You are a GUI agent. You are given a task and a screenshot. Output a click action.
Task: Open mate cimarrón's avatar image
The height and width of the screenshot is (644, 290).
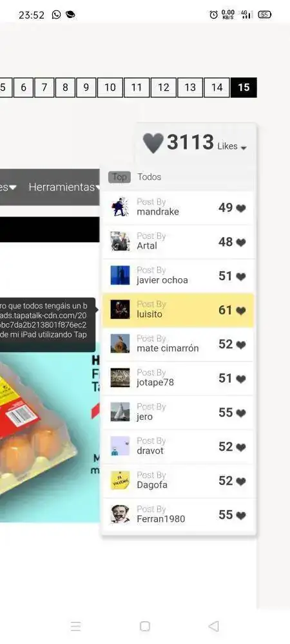click(120, 343)
